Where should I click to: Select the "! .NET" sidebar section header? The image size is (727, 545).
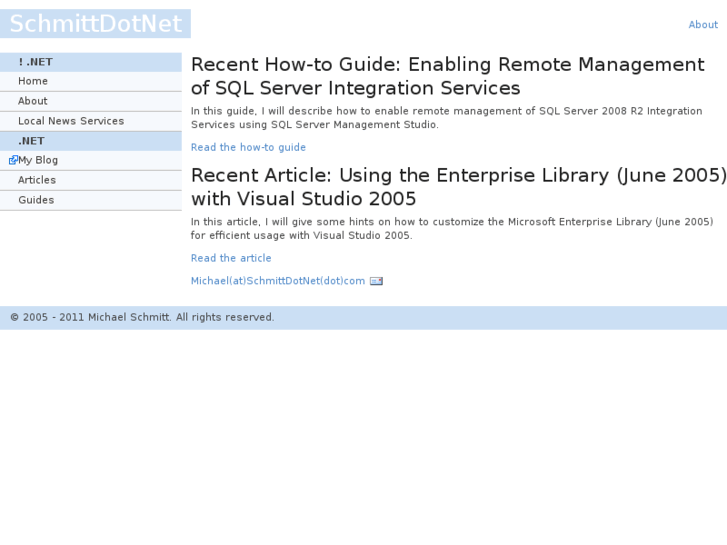coord(36,62)
